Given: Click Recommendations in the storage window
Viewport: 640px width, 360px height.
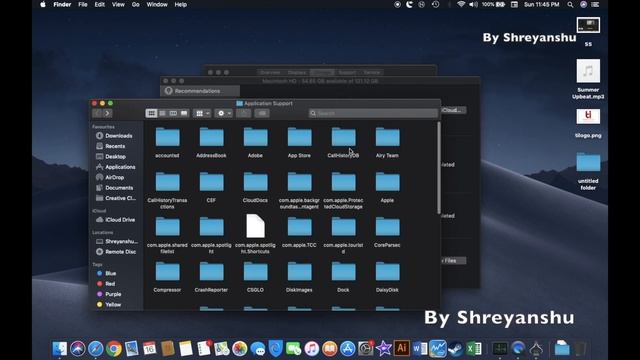Looking at the screenshot, I should point(201,91).
